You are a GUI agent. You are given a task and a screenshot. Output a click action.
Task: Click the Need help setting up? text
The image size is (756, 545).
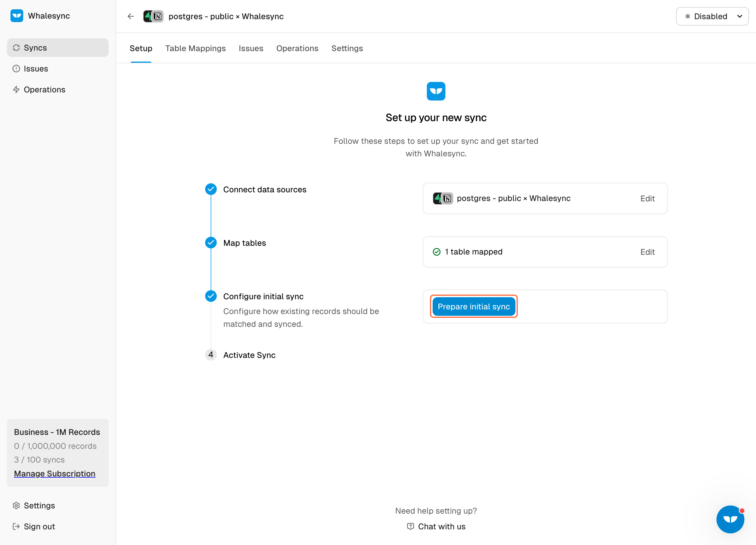click(x=436, y=511)
